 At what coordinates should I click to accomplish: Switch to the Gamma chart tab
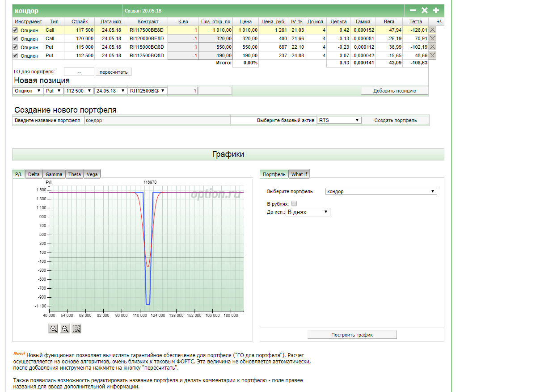tap(54, 174)
